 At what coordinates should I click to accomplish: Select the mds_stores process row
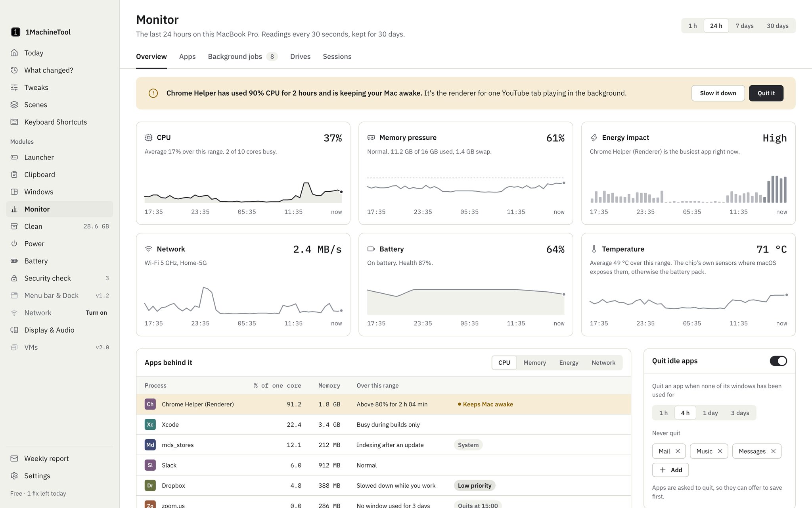pos(383,445)
